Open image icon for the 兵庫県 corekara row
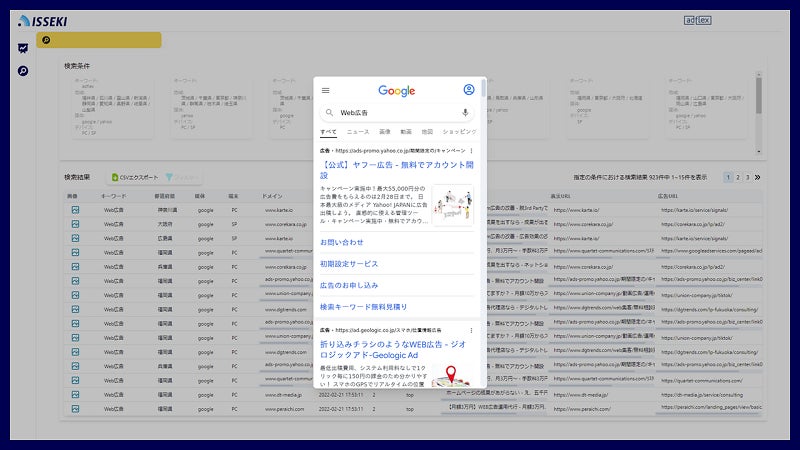Screen dimensions: 800x450 coord(76,267)
